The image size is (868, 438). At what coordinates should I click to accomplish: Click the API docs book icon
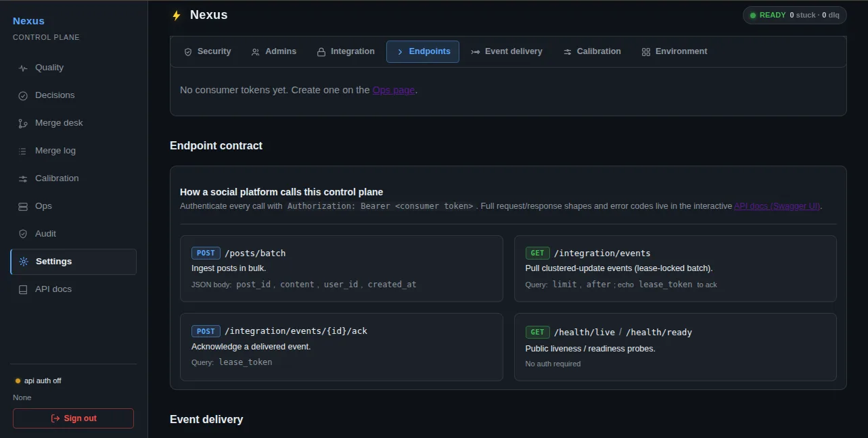pyautogui.click(x=23, y=289)
